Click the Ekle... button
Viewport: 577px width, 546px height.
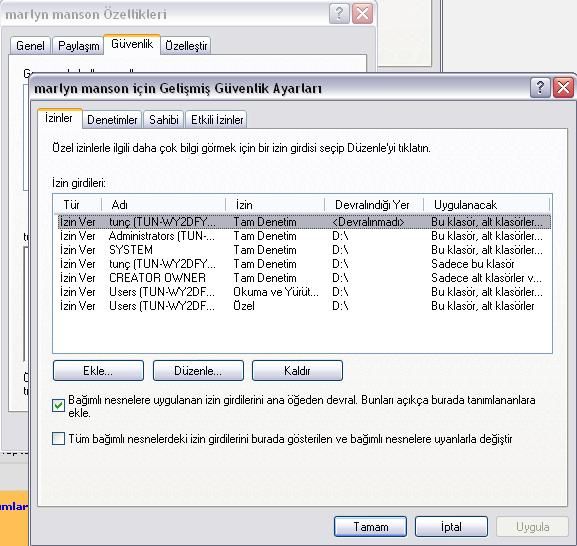(x=98, y=370)
